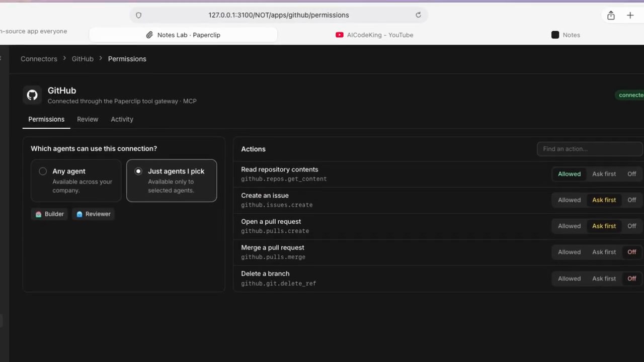
Task: Set Open a pull request to Ask first
Action: pyautogui.click(x=604, y=226)
